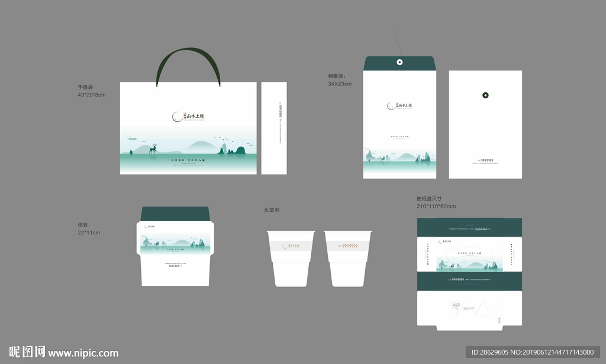Select the narrow handbag side panel
The height and width of the screenshot is (364, 606).
coord(274,128)
